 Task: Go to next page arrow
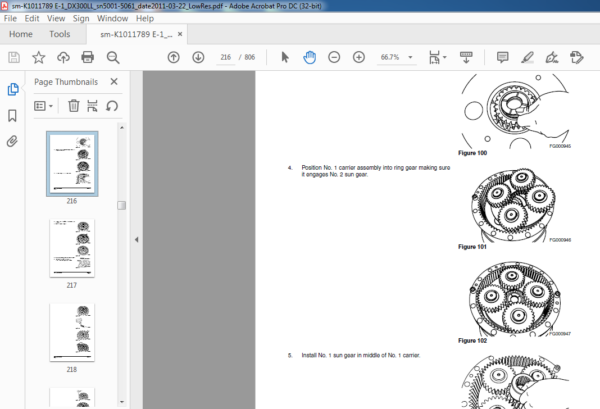point(198,57)
